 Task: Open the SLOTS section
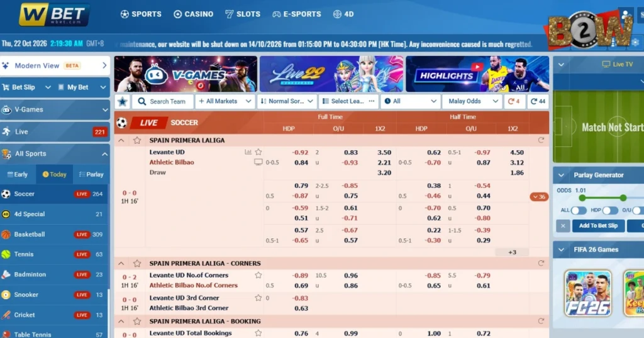tap(243, 14)
